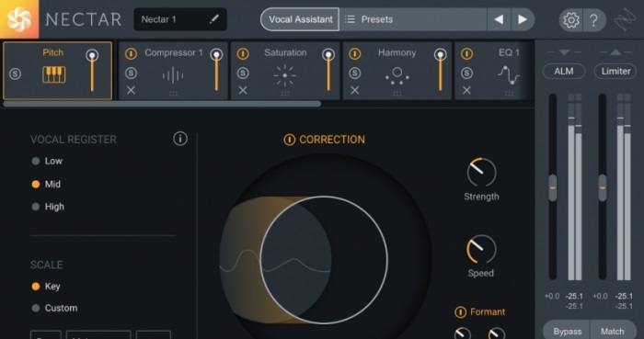The image size is (644, 339).
Task: Click the Strength knob
Action: point(481,173)
